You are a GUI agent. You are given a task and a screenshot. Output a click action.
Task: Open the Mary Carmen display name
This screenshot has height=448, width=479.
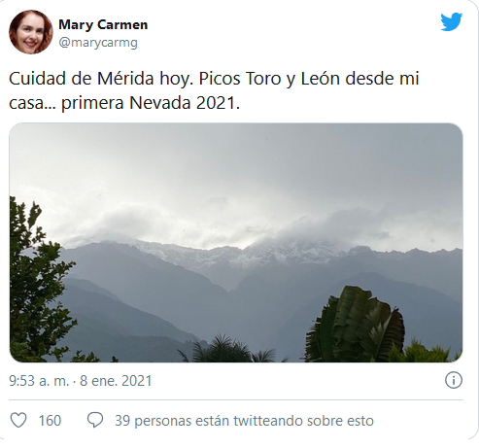point(103,24)
